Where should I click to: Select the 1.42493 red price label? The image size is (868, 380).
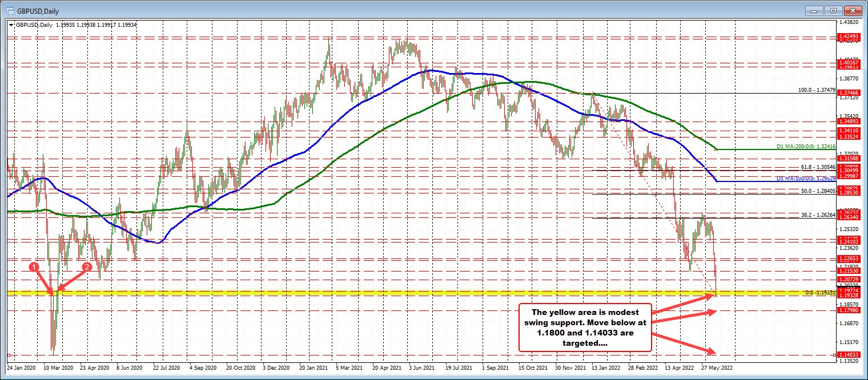[848, 37]
